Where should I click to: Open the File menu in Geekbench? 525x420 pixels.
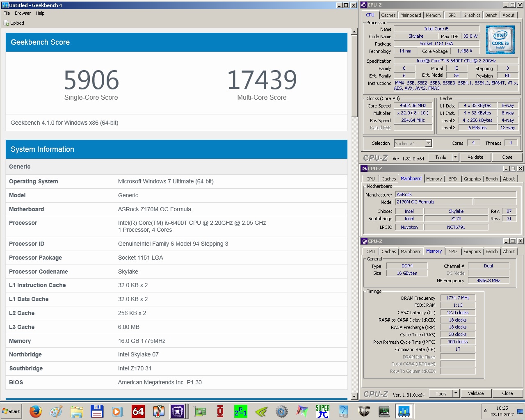pyautogui.click(x=7, y=13)
